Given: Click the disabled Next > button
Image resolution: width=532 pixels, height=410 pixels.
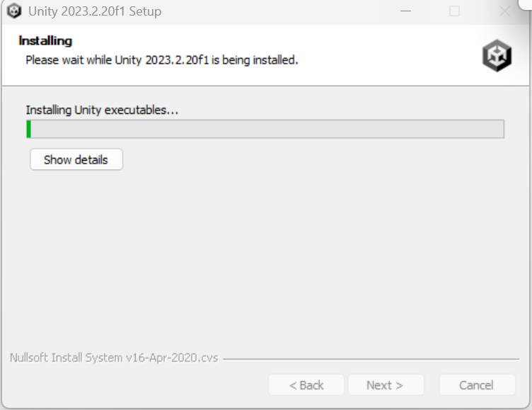Looking at the screenshot, I should tap(386, 385).
